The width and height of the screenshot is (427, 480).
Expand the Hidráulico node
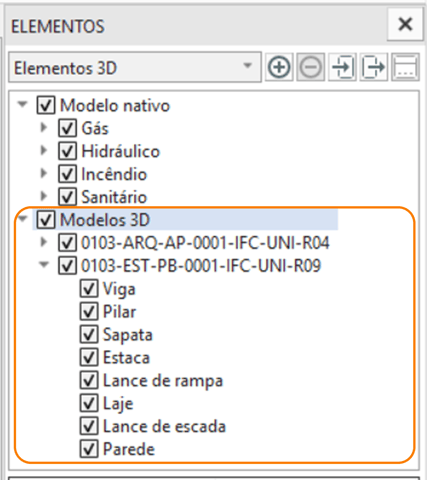pos(43,150)
